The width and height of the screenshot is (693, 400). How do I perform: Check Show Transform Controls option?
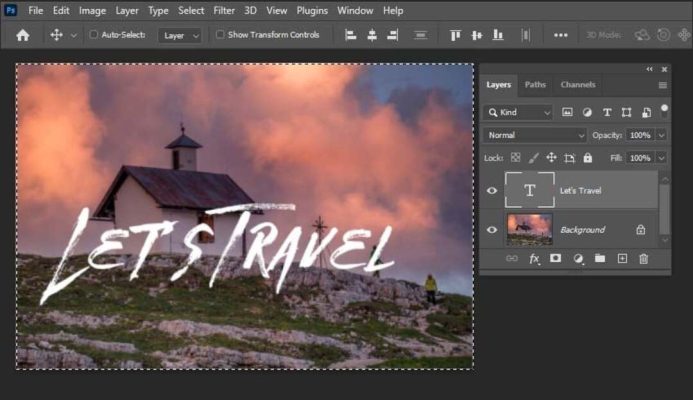coord(220,35)
